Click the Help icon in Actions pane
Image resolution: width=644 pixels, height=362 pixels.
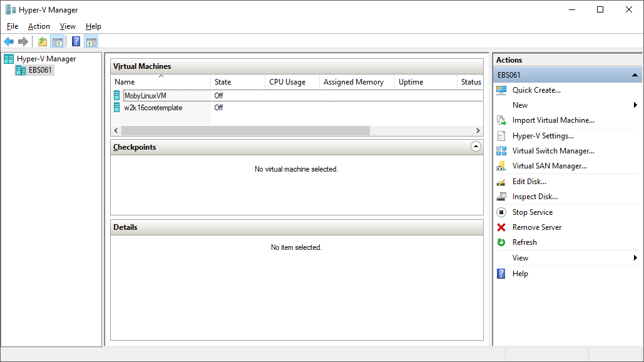click(501, 274)
